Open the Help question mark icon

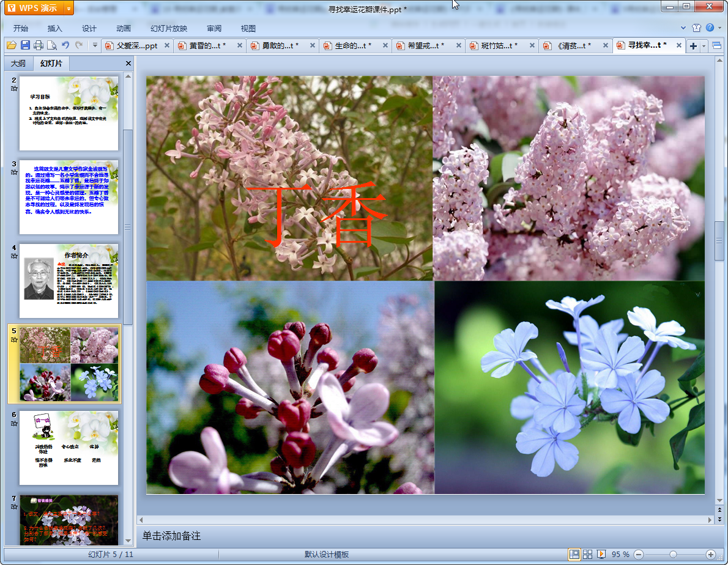[x=710, y=28]
